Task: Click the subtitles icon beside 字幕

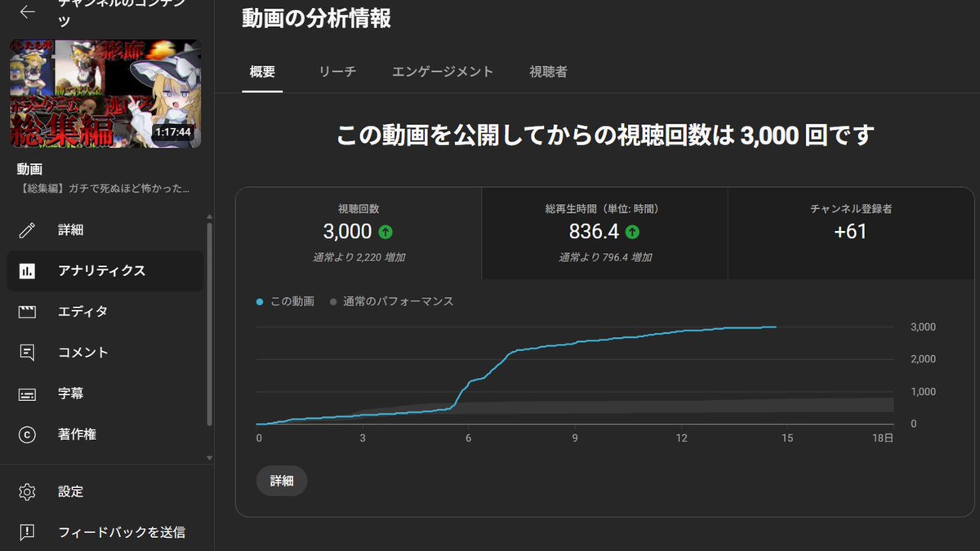Action: pos(27,393)
